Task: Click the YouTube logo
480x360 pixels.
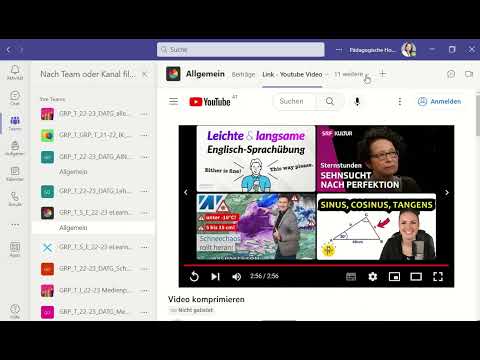Action: pos(210,102)
